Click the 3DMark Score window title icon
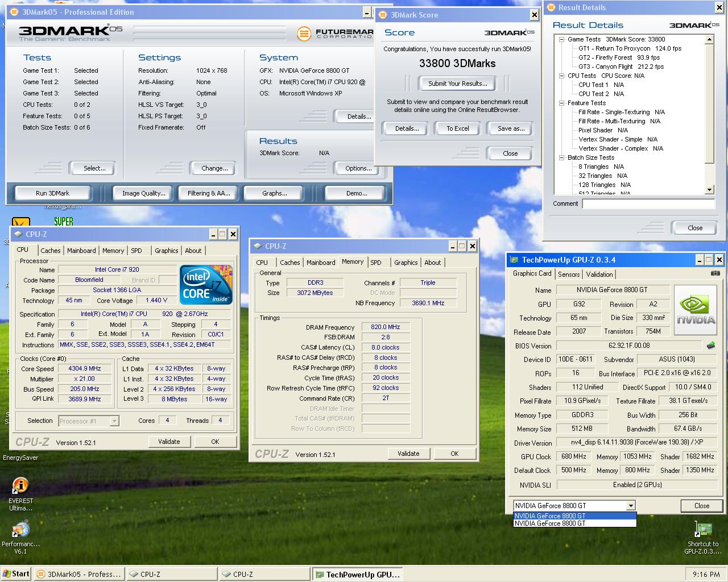This screenshot has width=728, height=582. tap(383, 15)
